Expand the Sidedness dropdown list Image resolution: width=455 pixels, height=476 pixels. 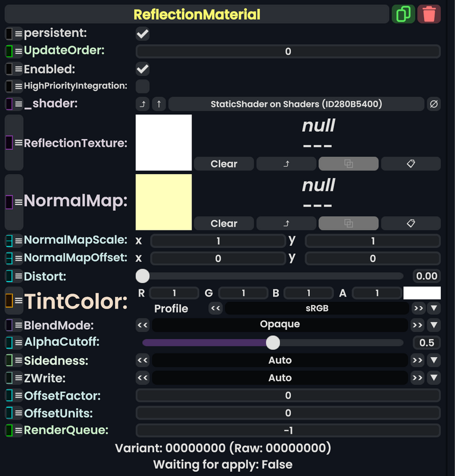[x=434, y=360]
